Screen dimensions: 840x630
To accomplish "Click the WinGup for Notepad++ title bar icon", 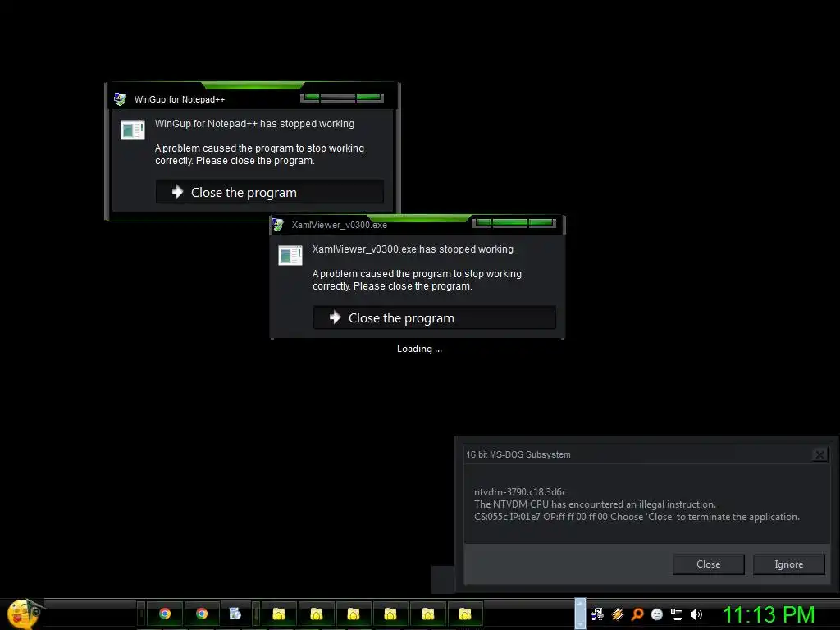I will pyautogui.click(x=120, y=99).
